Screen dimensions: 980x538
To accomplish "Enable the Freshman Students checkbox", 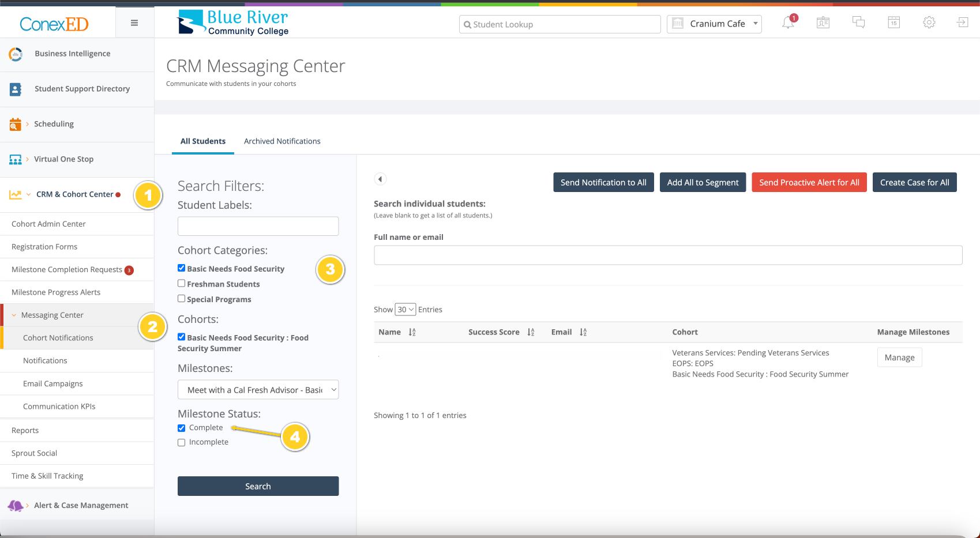I will click(182, 283).
